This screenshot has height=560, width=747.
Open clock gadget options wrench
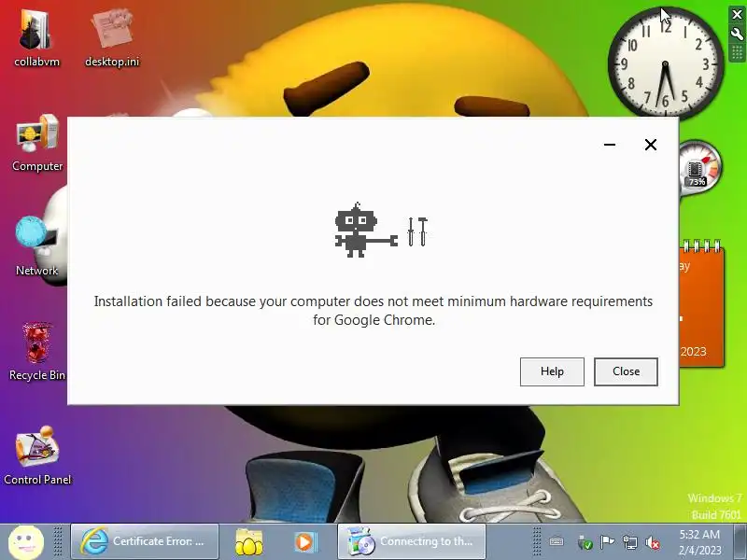click(x=737, y=34)
